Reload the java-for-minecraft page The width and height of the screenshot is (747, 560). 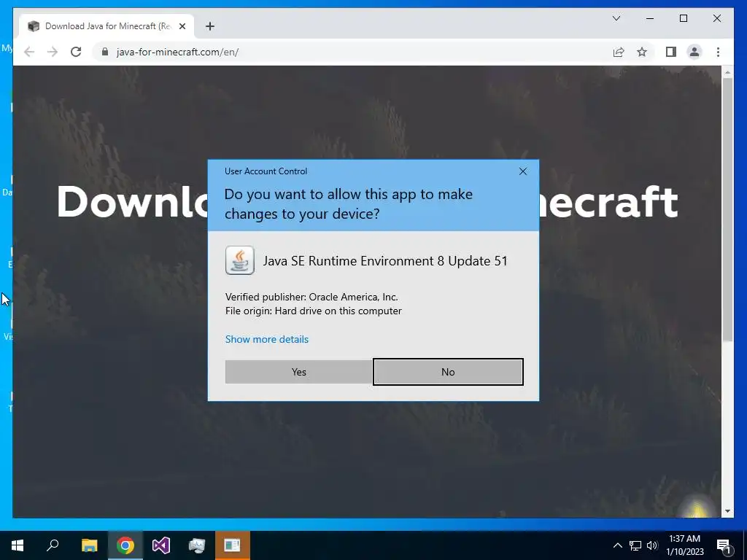[x=76, y=52]
